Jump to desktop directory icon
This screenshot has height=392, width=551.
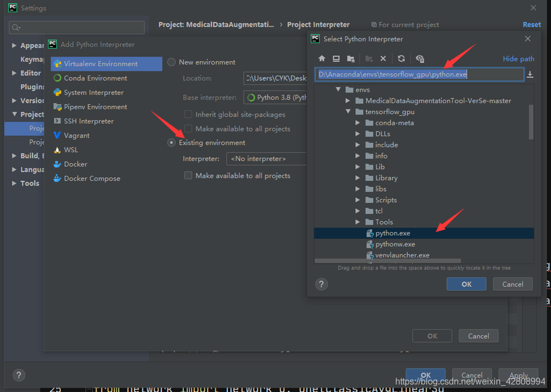336,59
